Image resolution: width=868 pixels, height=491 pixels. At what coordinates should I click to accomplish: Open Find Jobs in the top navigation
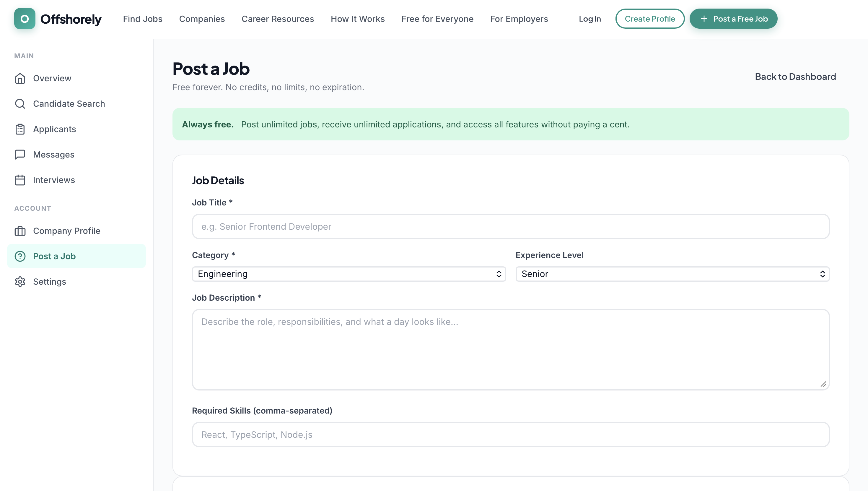(143, 19)
